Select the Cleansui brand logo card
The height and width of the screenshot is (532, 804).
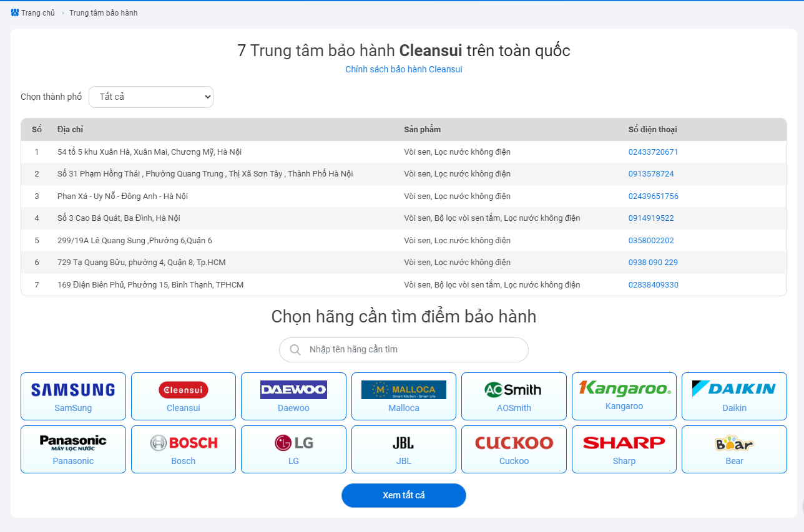pyautogui.click(x=184, y=397)
